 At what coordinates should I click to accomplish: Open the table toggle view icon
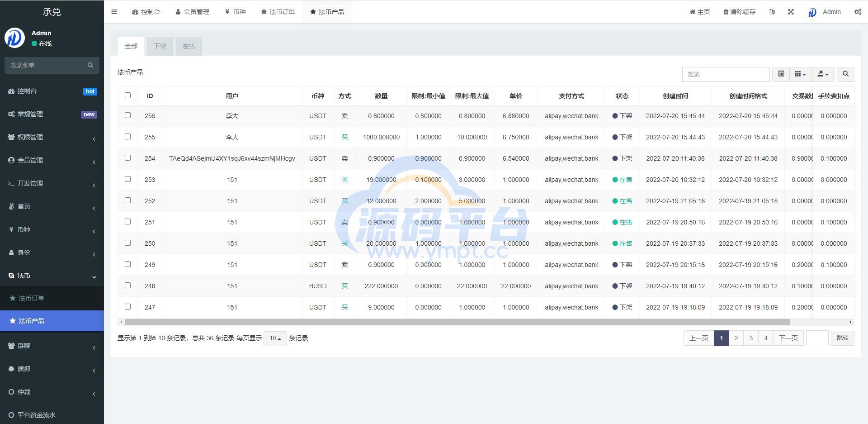click(x=781, y=74)
